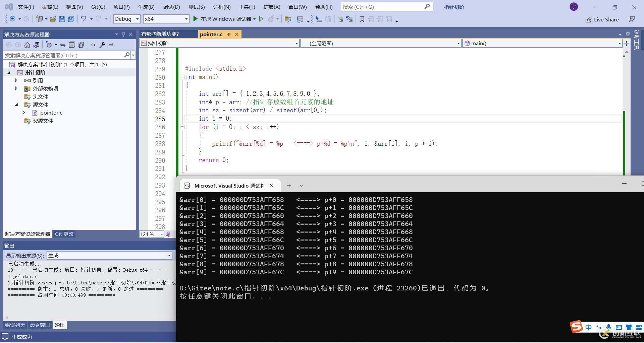Start without debugging using the hollow play icon
This screenshot has height=343, width=644.
[261, 19]
